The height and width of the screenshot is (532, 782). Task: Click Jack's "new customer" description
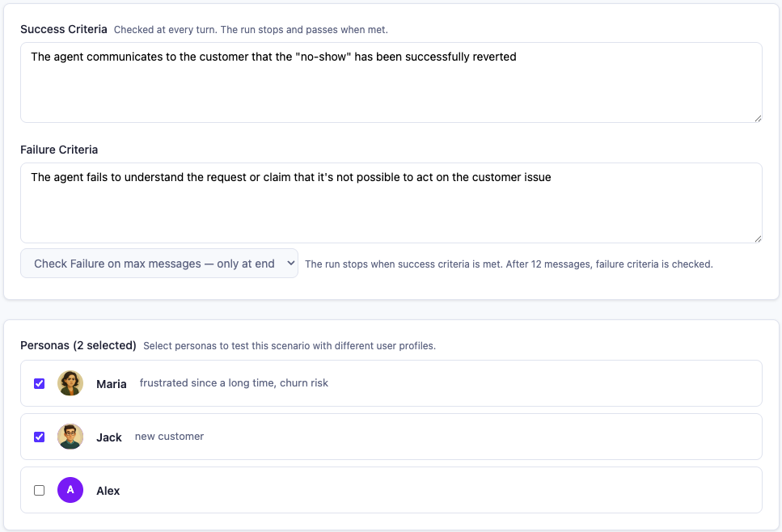(169, 437)
